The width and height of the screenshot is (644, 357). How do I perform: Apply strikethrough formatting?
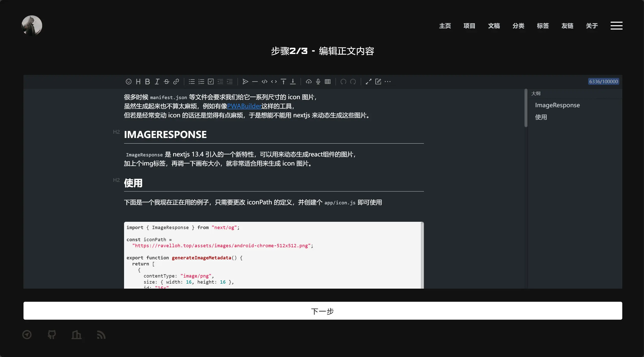tap(166, 81)
